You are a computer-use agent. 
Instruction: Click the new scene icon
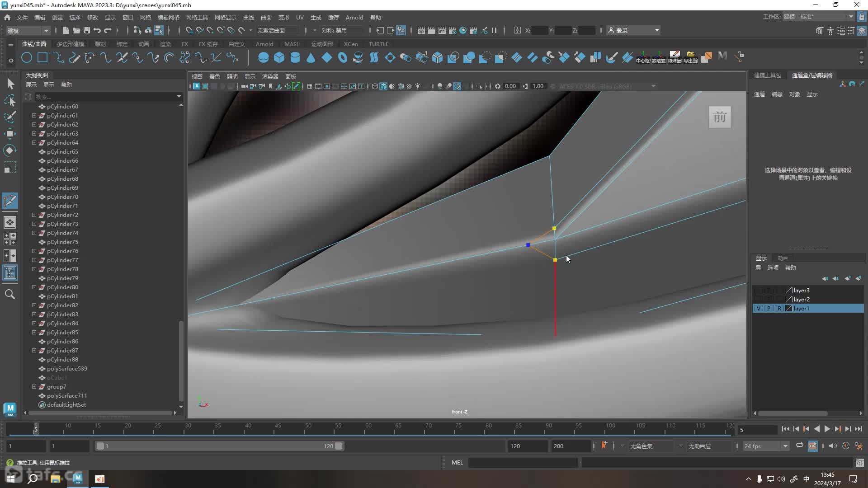[x=66, y=30]
